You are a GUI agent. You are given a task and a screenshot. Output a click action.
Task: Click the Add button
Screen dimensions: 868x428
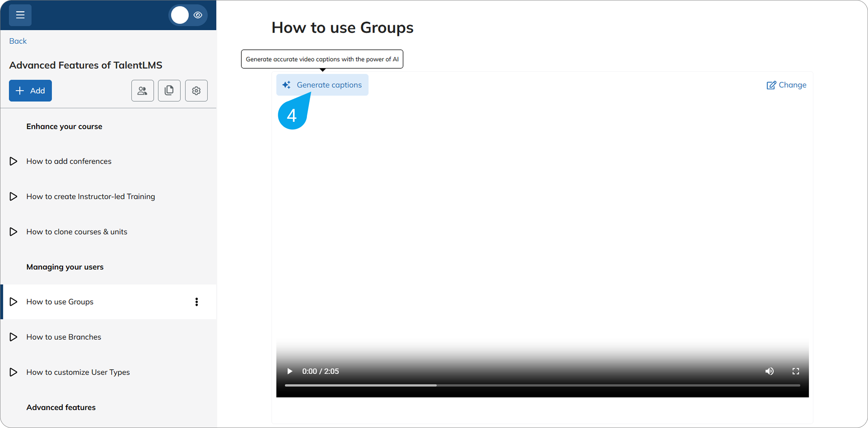pyautogui.click(x=30, y=91)
